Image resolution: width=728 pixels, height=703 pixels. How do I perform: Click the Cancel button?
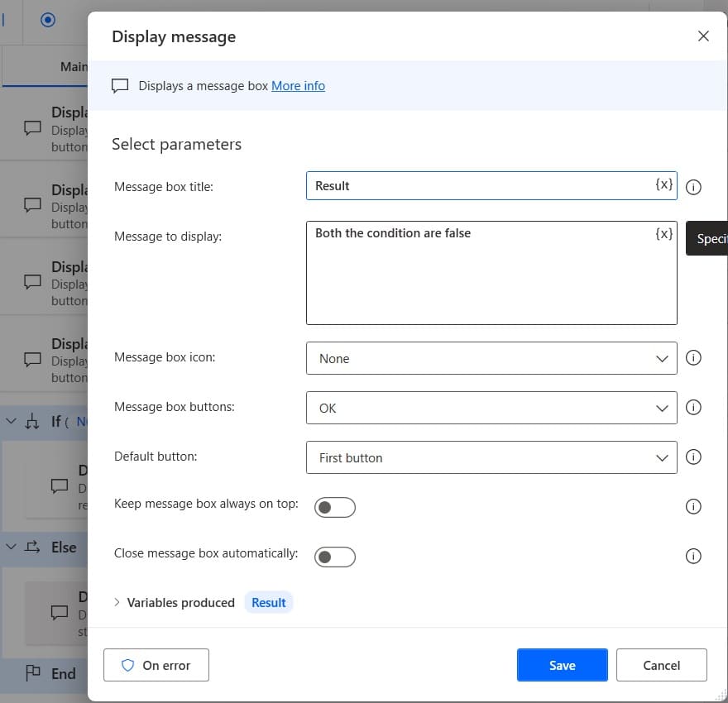[661, 665]
